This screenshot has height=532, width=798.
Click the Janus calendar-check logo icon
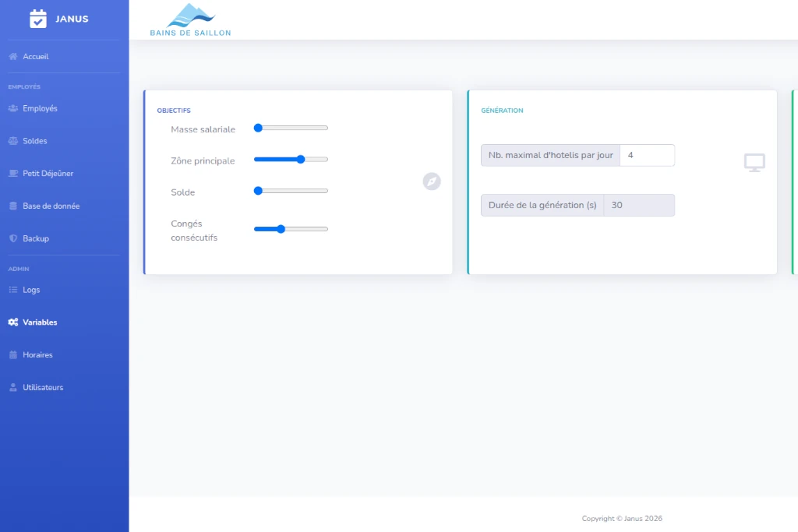[38, 19]
